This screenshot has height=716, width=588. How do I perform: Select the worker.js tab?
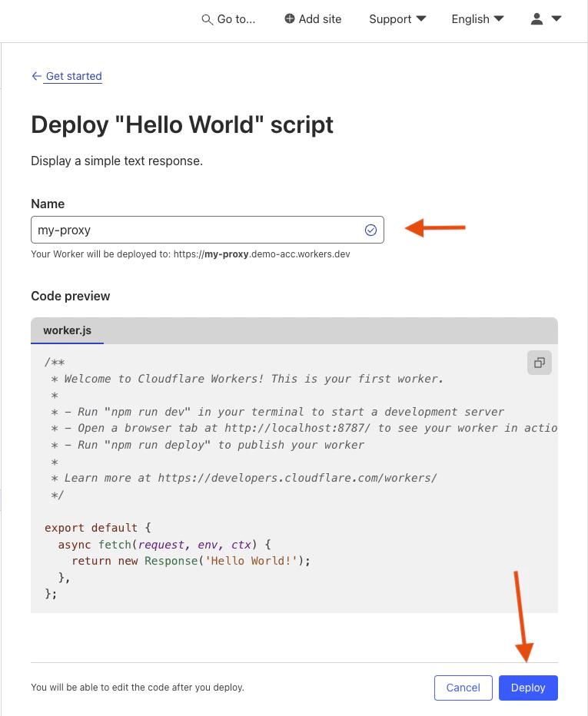pyautogui.click(x=67, y=330)
